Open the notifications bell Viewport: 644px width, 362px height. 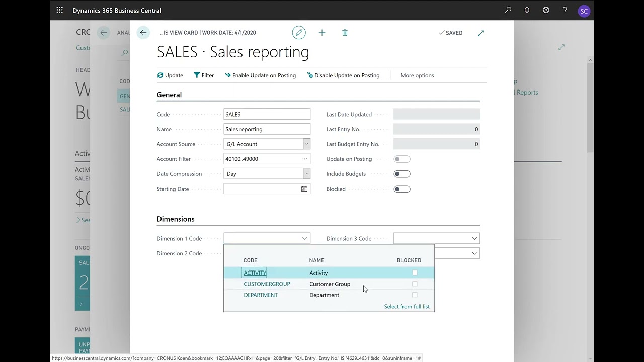(527, 10)
